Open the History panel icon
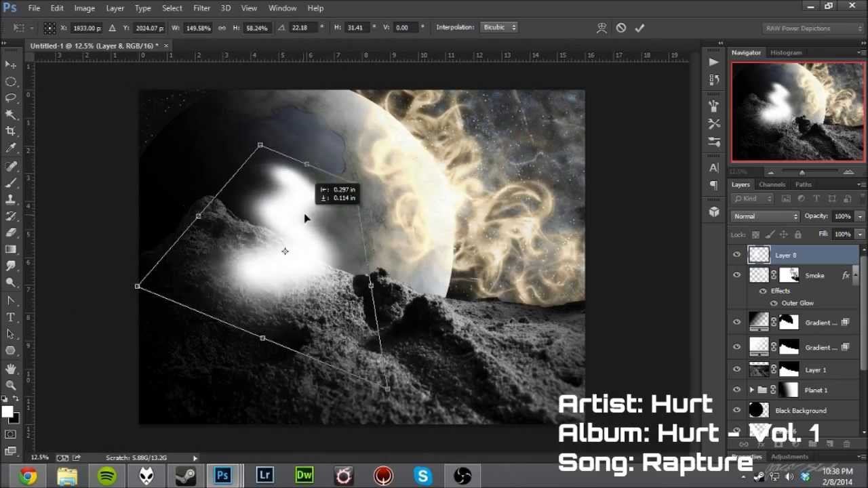 pyautogui.click(x=713, y=79)
